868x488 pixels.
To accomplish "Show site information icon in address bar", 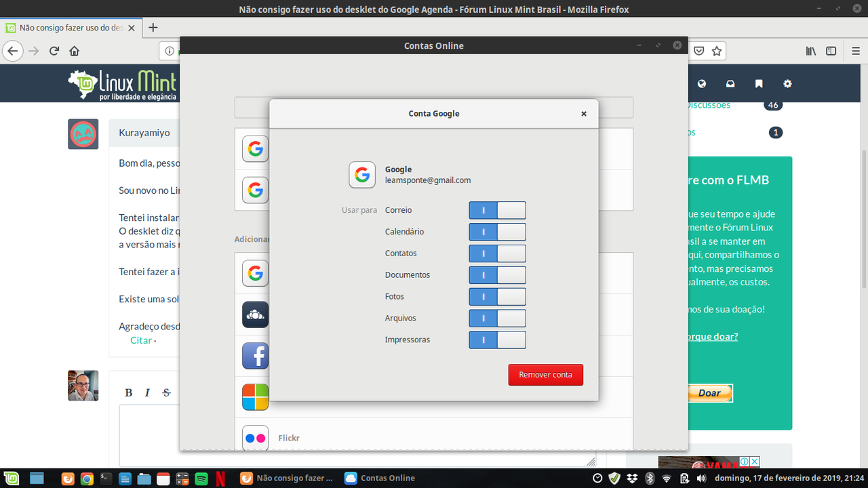I will click(x=170, y=51).
